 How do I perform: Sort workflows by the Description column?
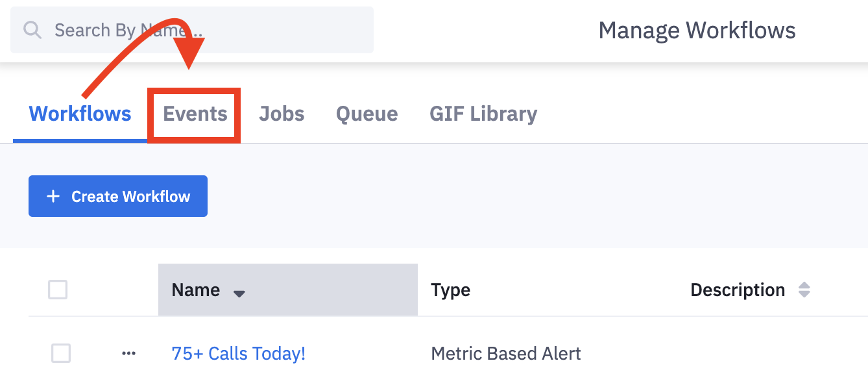pos(738,290)
